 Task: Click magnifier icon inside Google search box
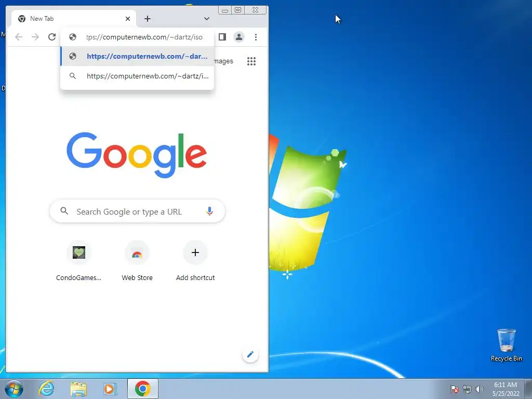tap(64, 211)
